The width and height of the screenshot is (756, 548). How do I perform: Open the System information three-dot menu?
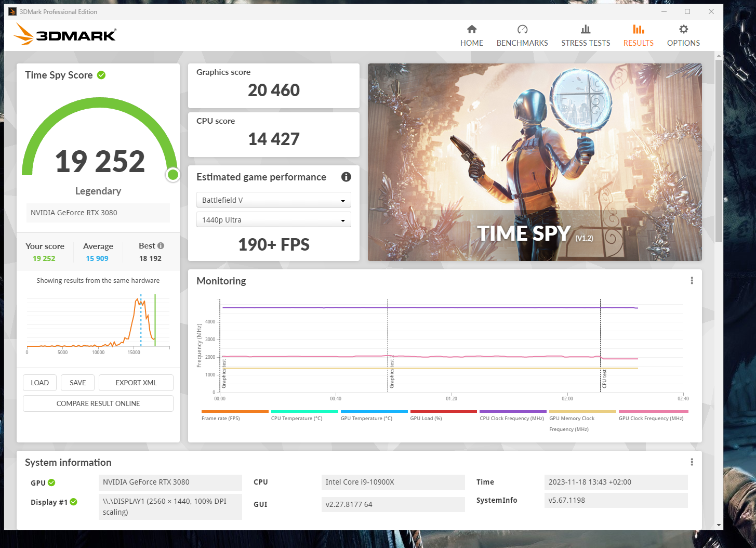point(692,462)
